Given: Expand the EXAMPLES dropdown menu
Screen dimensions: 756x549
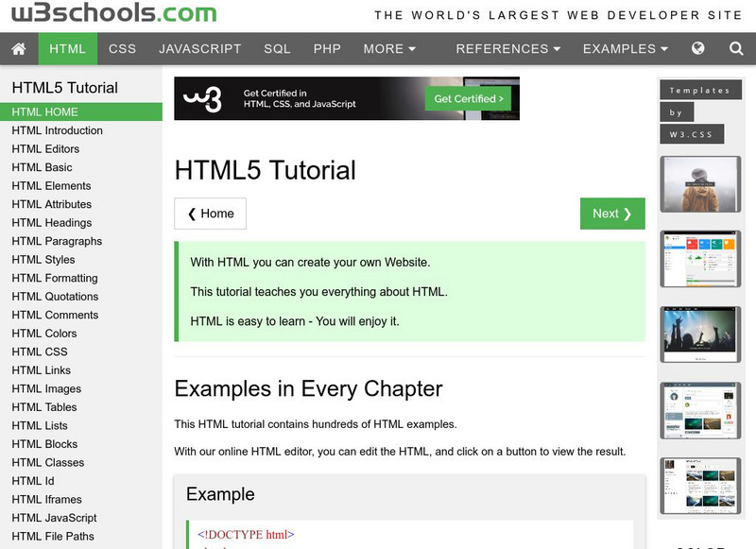Looking at the screenshot, I should pos(625,49).
